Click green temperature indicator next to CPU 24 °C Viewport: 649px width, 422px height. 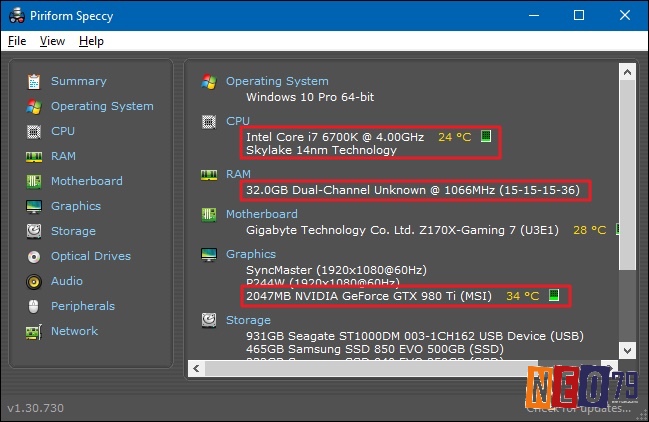click(486, 136)
